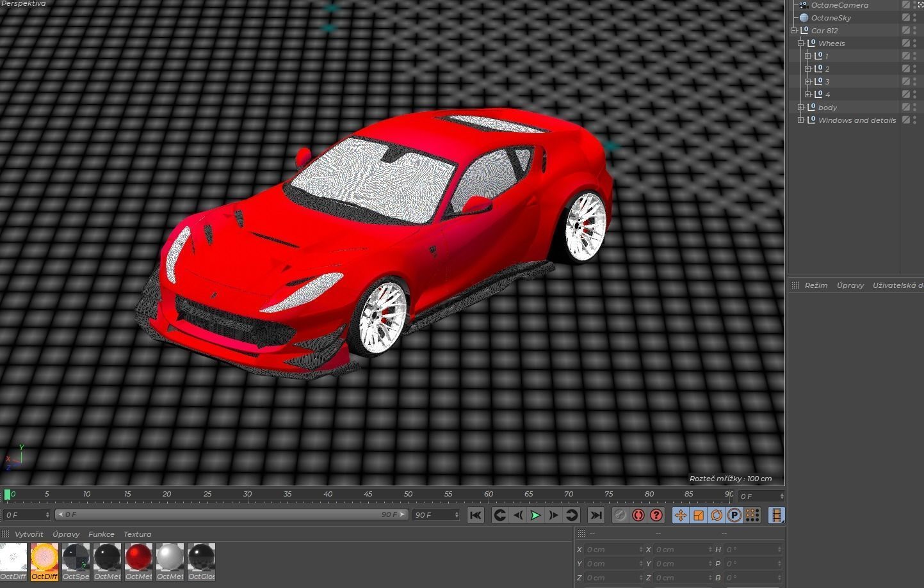Select the OctGlos material

point(201,562)
